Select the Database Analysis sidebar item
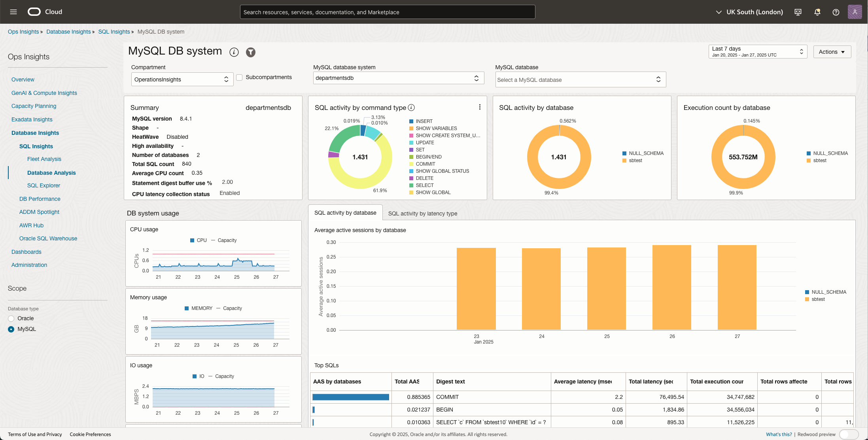 coord(51,173)
